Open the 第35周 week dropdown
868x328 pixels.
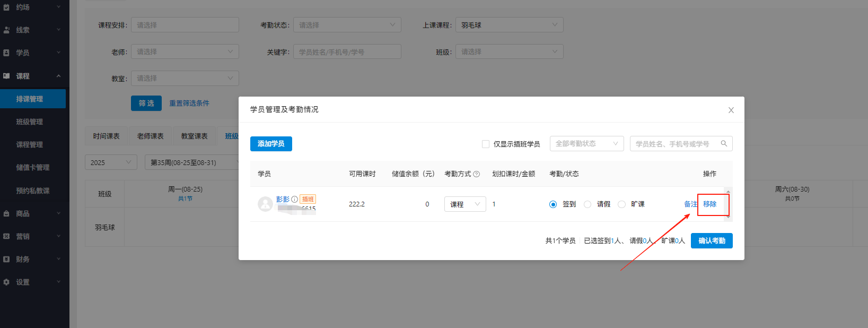(x=192, y=162)
